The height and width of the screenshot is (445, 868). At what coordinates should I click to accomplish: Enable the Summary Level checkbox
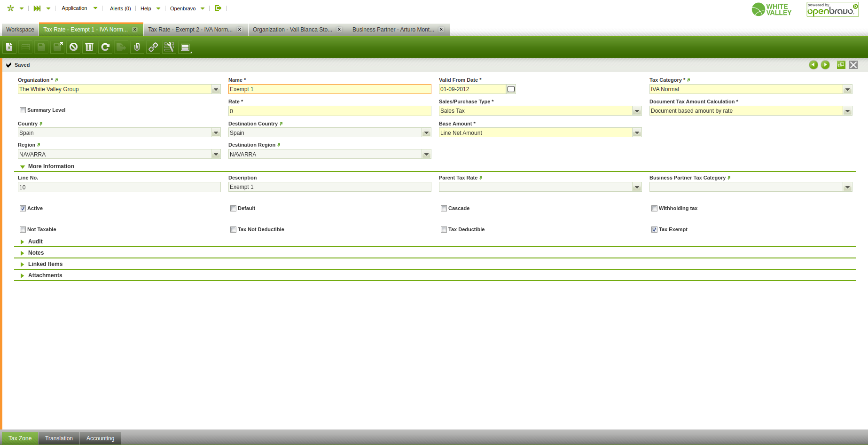pyautogui.click(x=23, y=110)
